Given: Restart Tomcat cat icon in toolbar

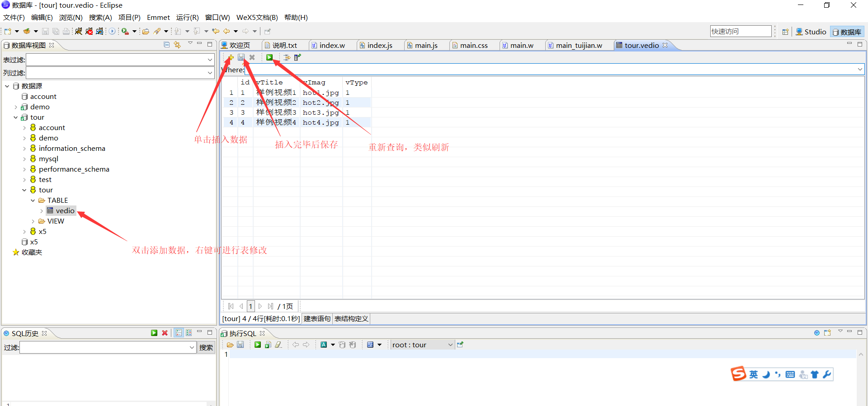Looking at the screenshot, I should [x=99, y=31].
